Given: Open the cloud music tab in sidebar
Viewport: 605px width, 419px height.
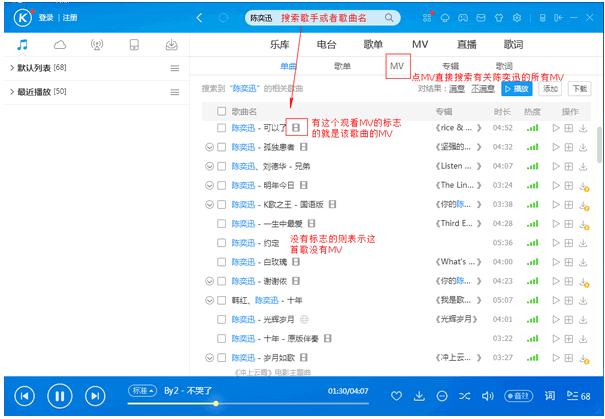Looking at the screenshot, I should pos(59,45).
